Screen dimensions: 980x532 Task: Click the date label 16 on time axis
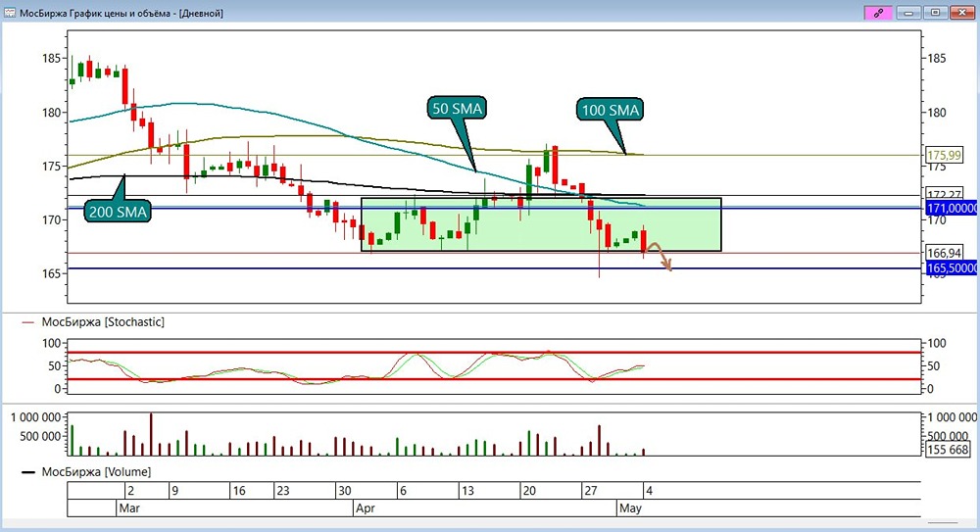pyautogui.click(x=239, y=491)
